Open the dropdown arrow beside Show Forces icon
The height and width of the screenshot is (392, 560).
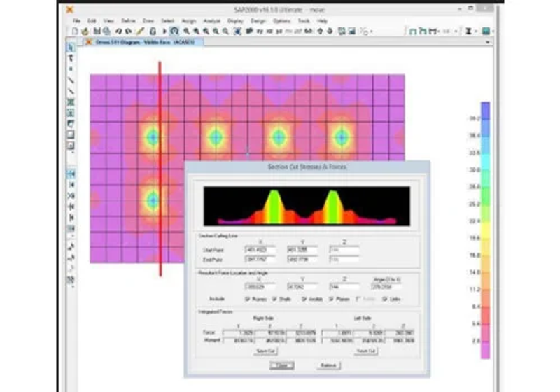click(x=439, y=31)
